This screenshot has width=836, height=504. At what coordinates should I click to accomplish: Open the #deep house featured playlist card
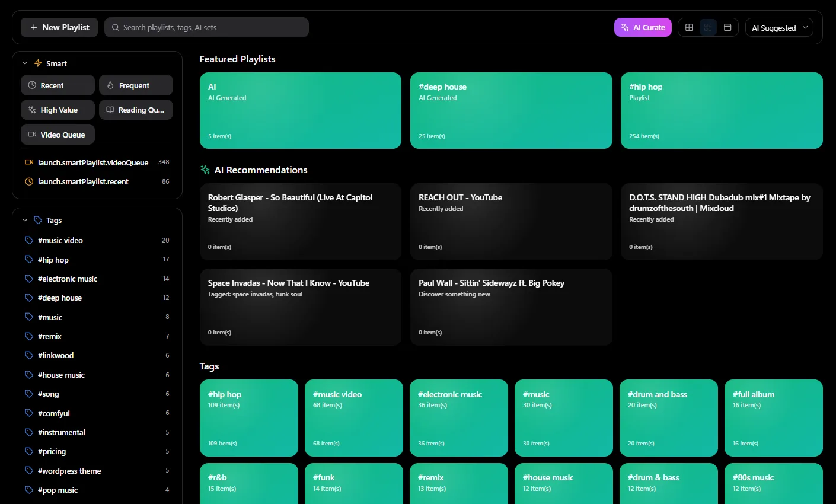[x=511, y=110]
